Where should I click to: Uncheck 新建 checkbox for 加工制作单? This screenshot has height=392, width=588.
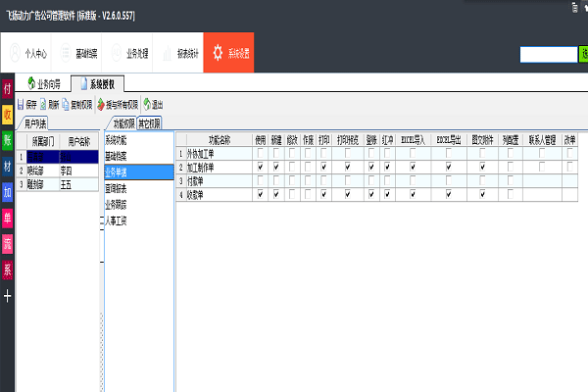tap(277, 168)
